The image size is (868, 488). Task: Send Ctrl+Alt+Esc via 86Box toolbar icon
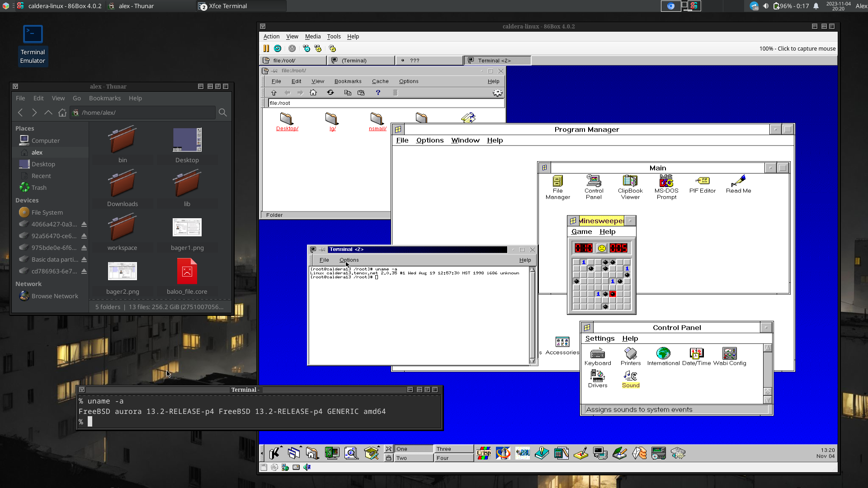[x=318, y=48]
